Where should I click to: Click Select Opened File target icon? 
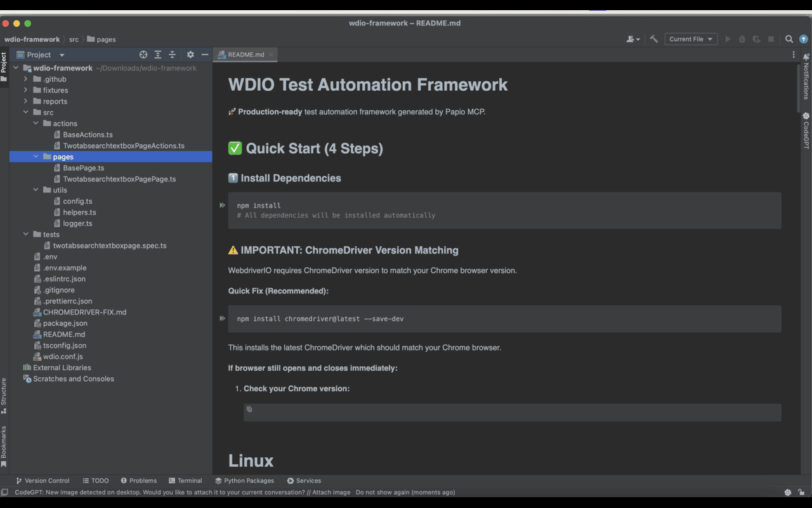[x=143, y=55]
